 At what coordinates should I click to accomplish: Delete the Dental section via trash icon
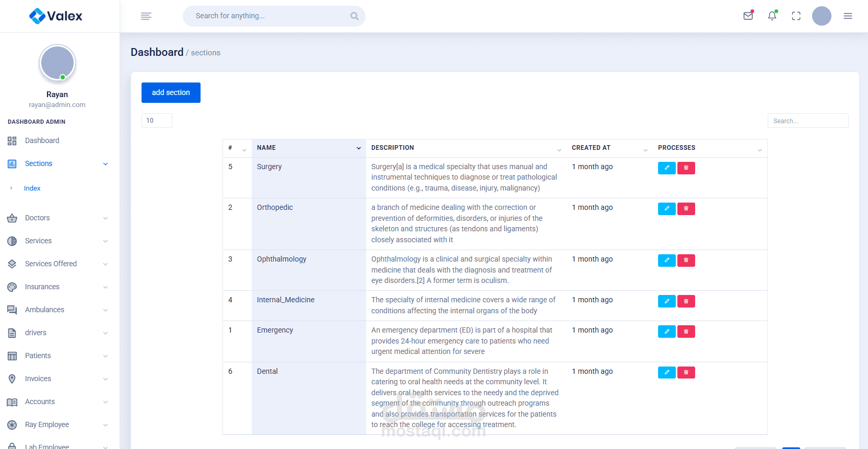686,373
